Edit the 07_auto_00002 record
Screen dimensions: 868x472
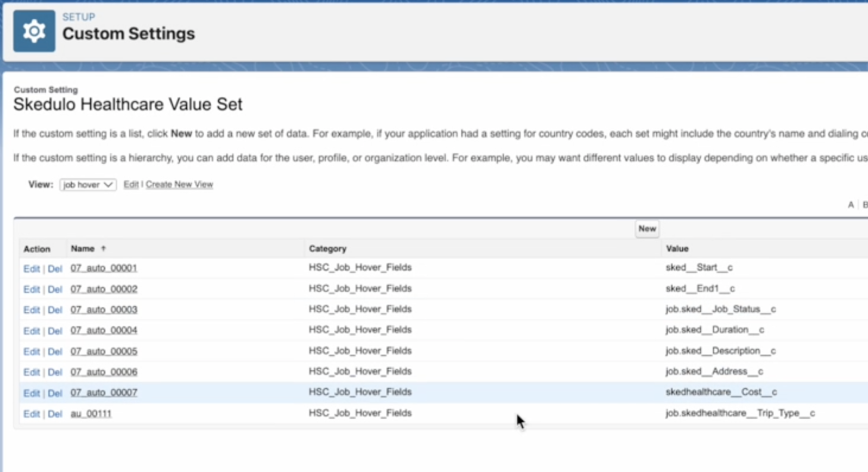pyautogui.click(x=32, y=289)
